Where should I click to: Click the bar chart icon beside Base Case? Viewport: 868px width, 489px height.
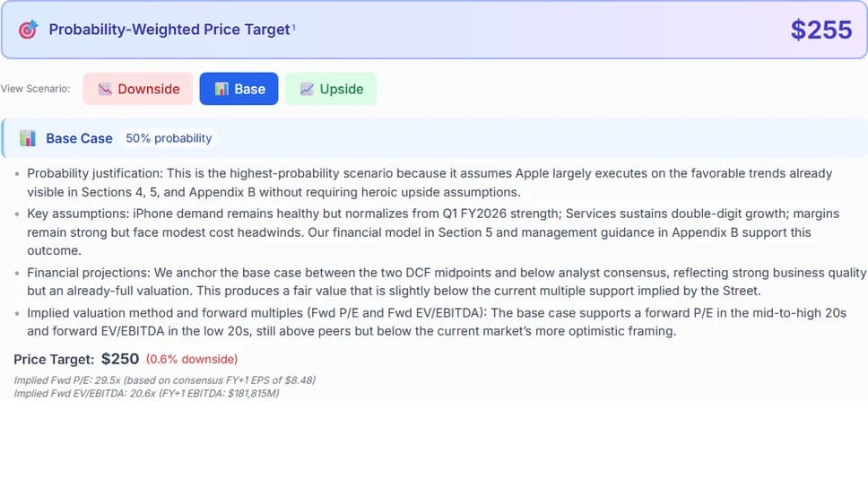[28, 138]
